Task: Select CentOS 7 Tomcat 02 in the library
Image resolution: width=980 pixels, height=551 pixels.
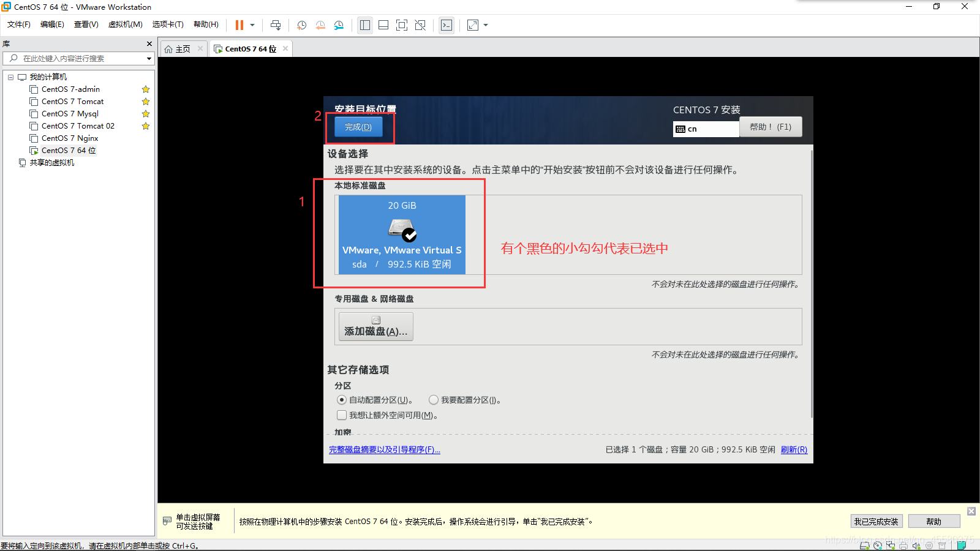Action: tap(78, 126)
